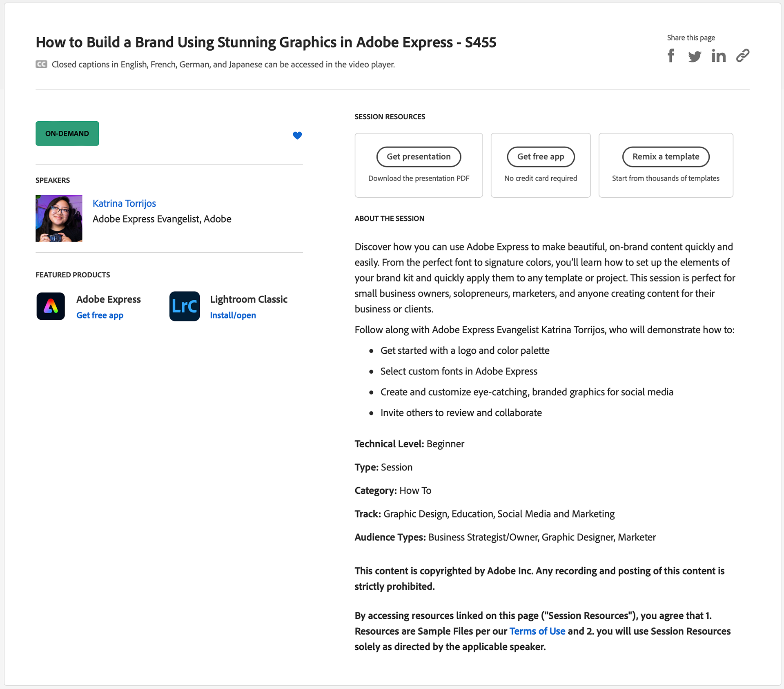This screenshot has height=689, width=784.
Task: Click the closed captions languages notice text
Action: click(223, 65)
